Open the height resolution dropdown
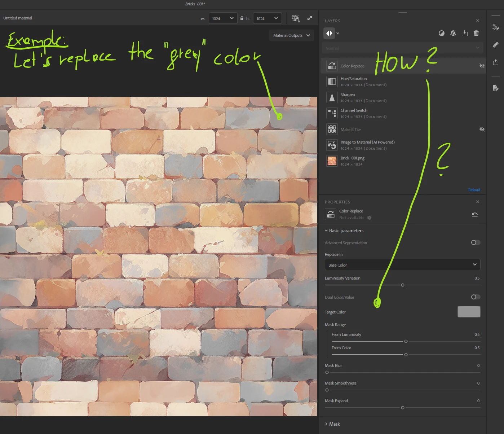This screenshot has height=434, width=504. tap(268, 18)
